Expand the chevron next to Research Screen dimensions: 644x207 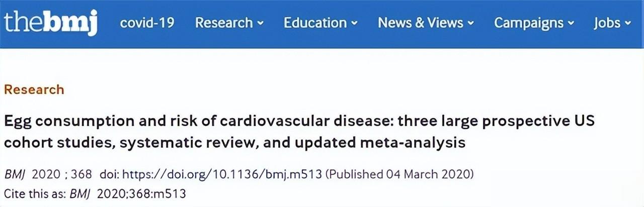tap(260, 23)
